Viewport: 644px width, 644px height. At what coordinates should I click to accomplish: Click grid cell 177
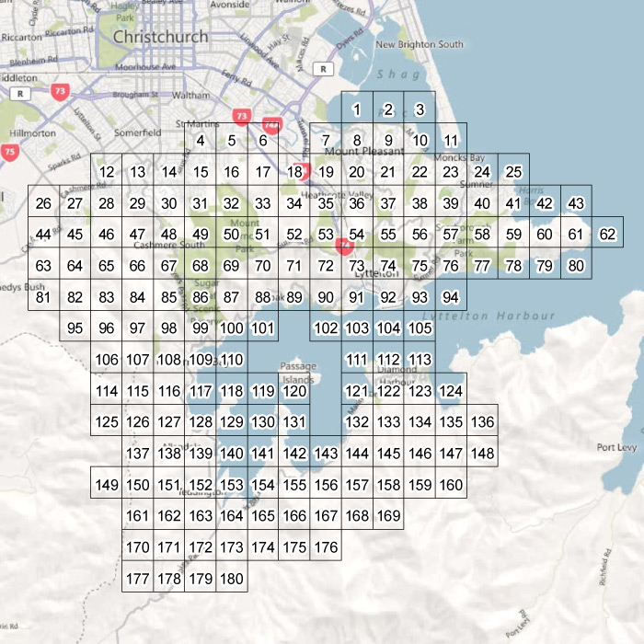(138, 577)
